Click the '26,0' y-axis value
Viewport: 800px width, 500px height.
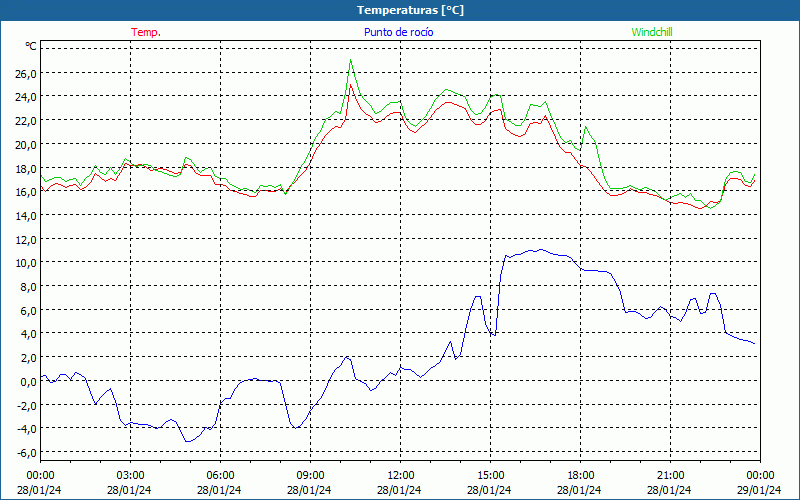point(26,73)
